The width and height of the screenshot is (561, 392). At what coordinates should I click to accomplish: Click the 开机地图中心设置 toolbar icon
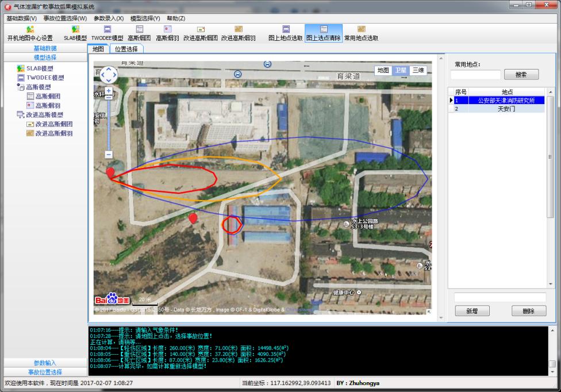click(x=30, y=29)
